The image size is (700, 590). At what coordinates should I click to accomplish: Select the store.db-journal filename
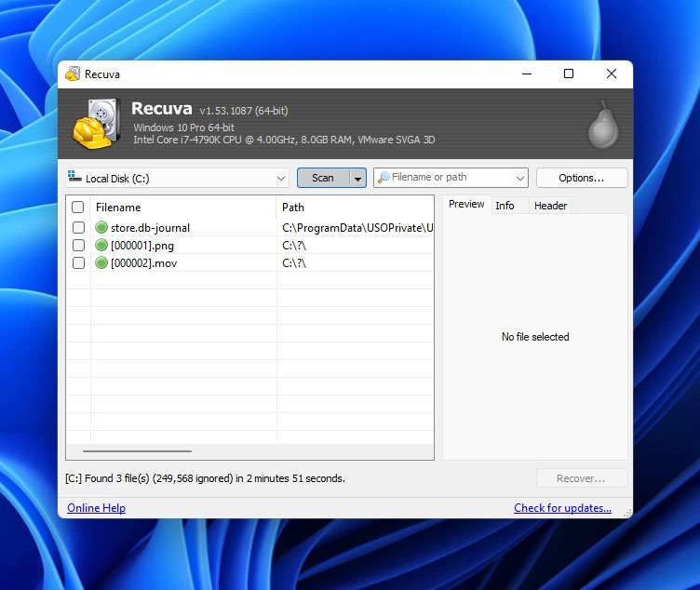click(x=150, y=228)
